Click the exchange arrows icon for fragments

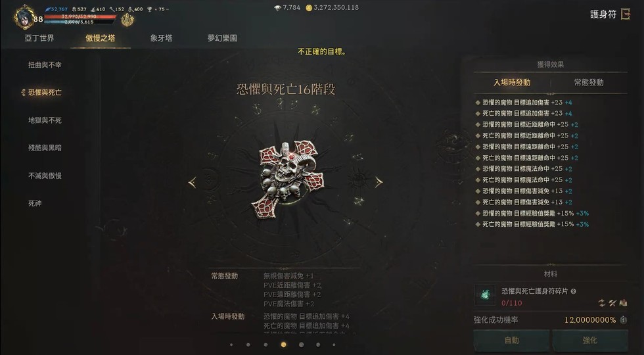click(602, 303)
